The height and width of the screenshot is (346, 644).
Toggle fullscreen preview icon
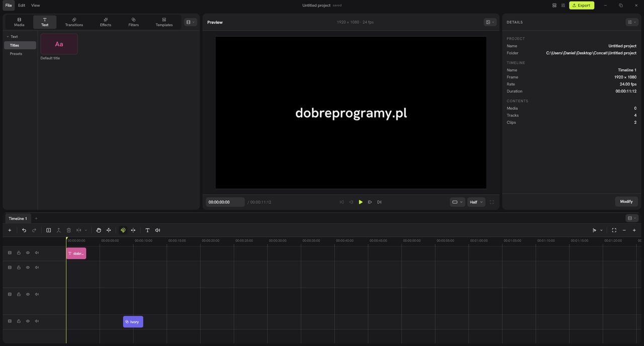492,202
